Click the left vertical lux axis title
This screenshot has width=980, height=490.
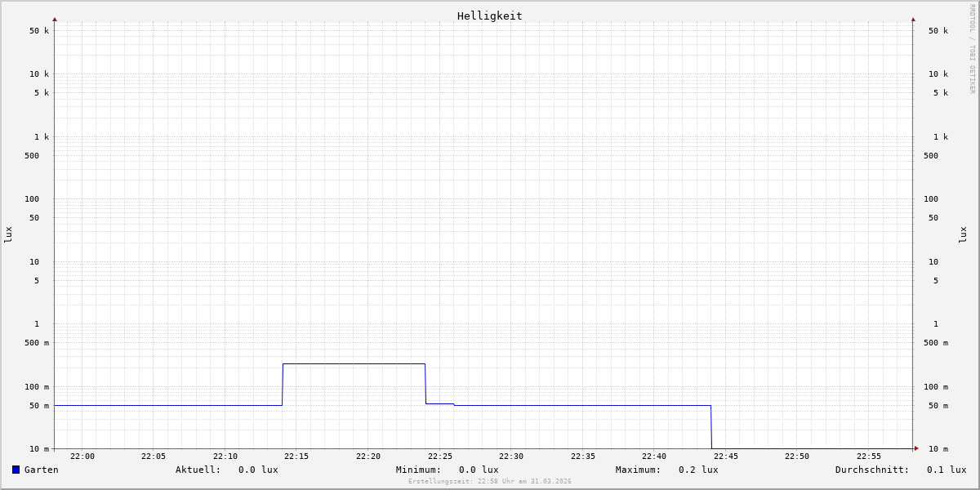pos(8,234)
